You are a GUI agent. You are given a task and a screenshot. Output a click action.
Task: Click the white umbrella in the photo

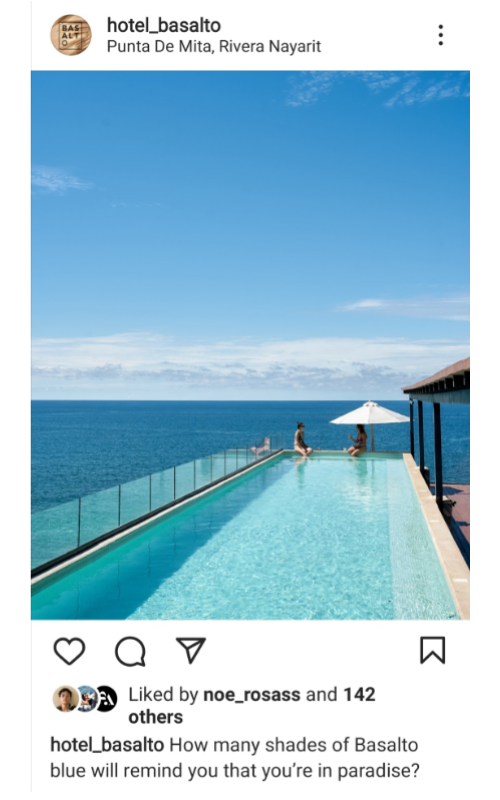370,414
